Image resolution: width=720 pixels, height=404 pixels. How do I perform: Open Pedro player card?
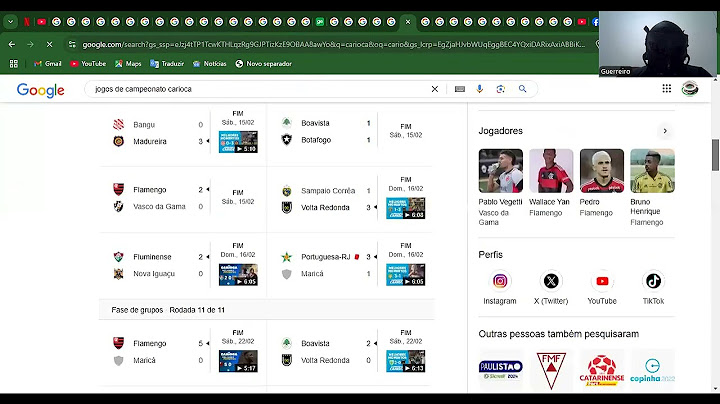(x=602, y=183)
